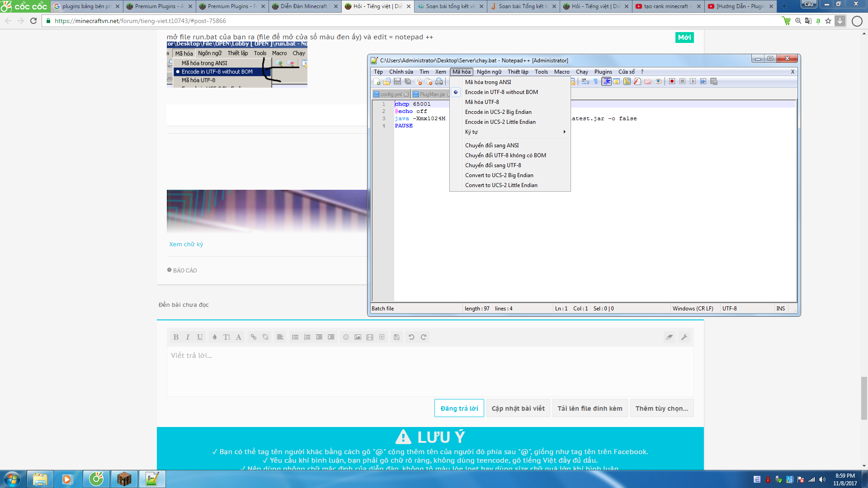Choose Chuyển đổi sang ANSI menu entry
The height and width of the screenshot is (488, 868).
click(492, 145)
